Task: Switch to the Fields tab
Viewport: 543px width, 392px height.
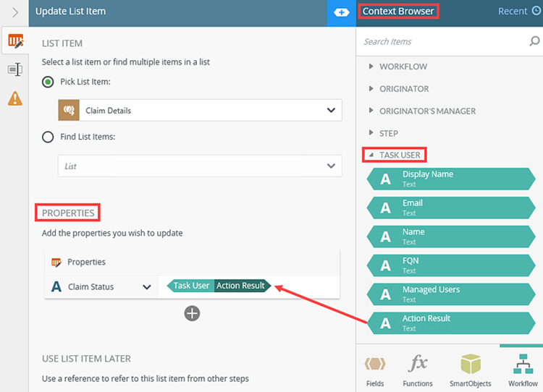Action: pyautogui.click(x=374, y=369)
